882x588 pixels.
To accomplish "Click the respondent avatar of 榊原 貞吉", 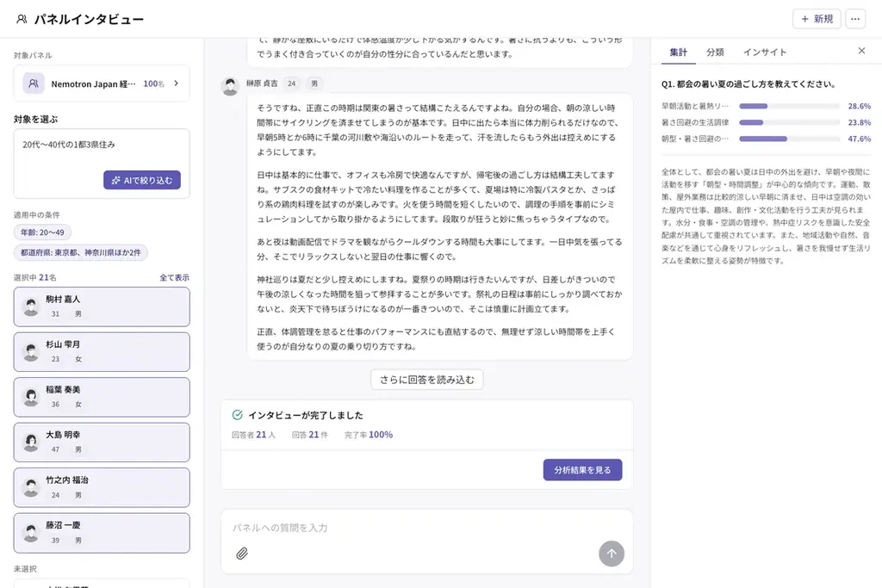I will pyautogui.click(x=230, y=86).
